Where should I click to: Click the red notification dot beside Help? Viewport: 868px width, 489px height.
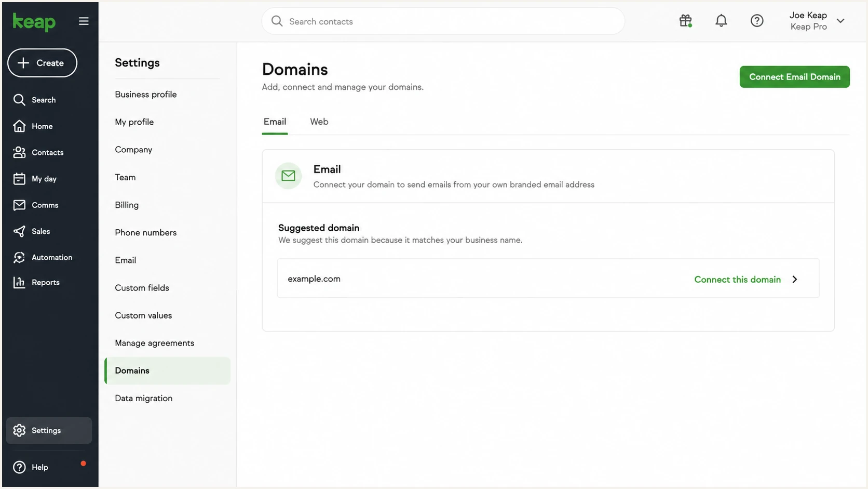83,464
